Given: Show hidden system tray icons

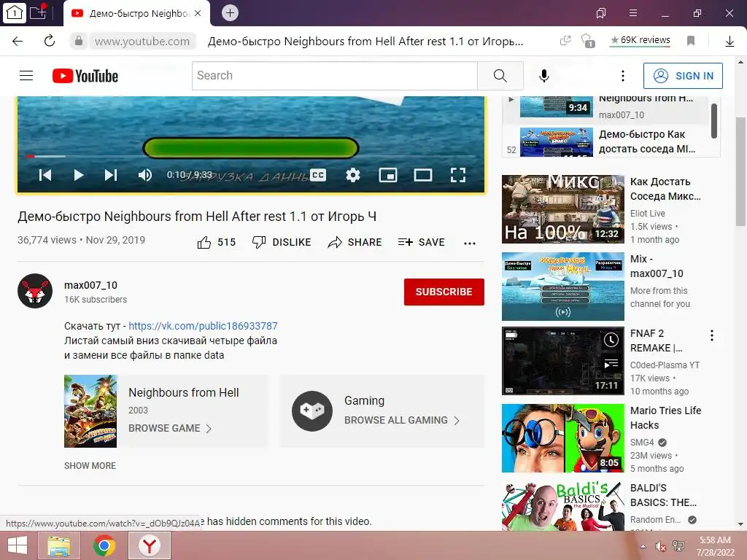Looking at the screenshot, I should pyautogui.click(x=643, y=546).
